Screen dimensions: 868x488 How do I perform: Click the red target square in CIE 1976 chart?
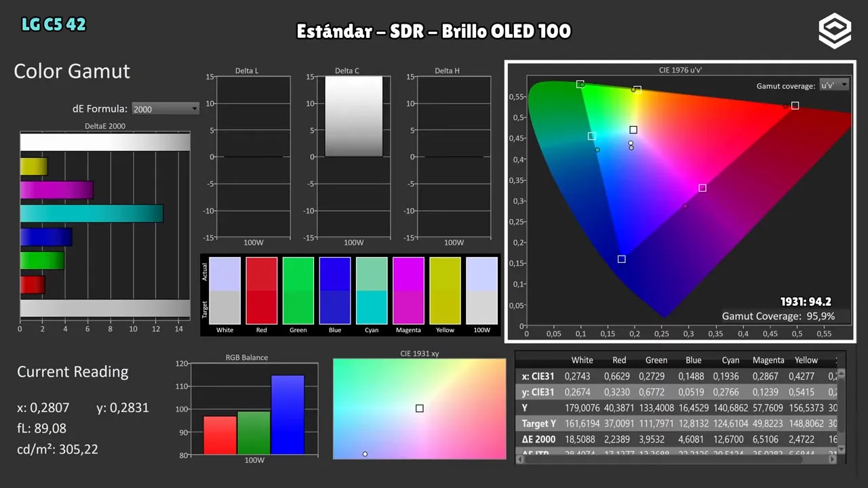795,106
